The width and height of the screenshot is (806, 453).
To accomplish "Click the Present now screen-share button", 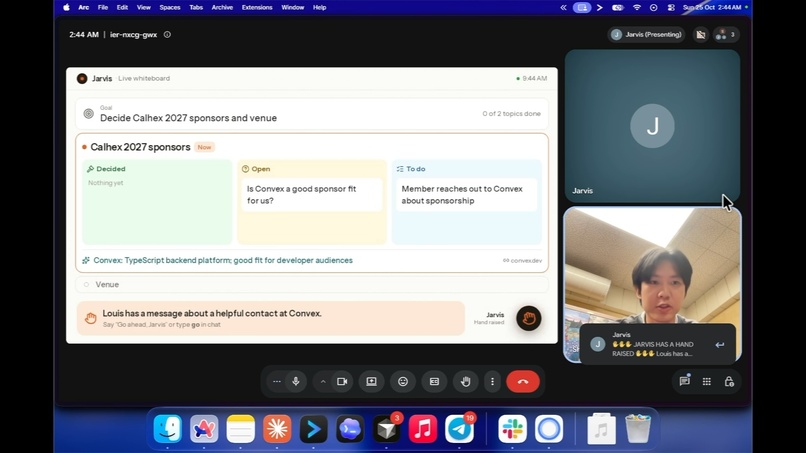I will 371,382.
